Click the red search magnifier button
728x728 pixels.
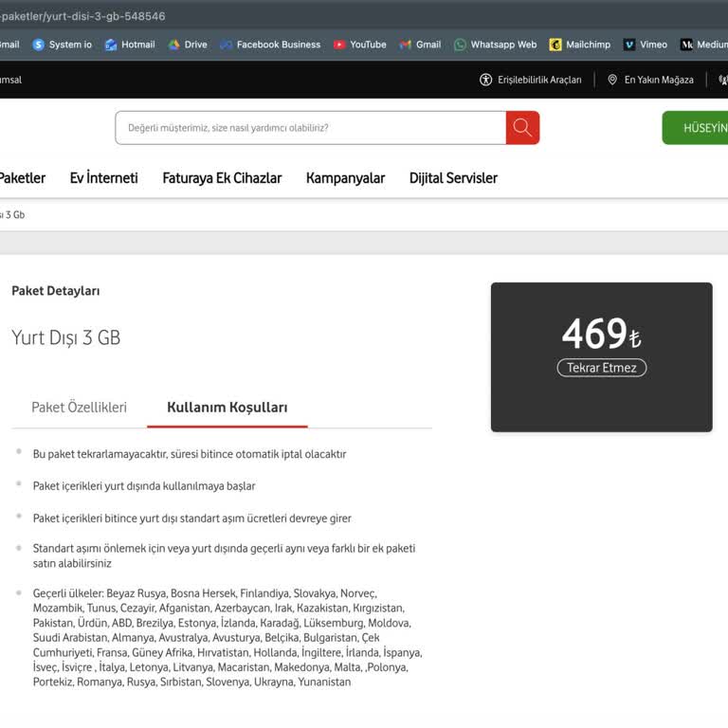522,128
